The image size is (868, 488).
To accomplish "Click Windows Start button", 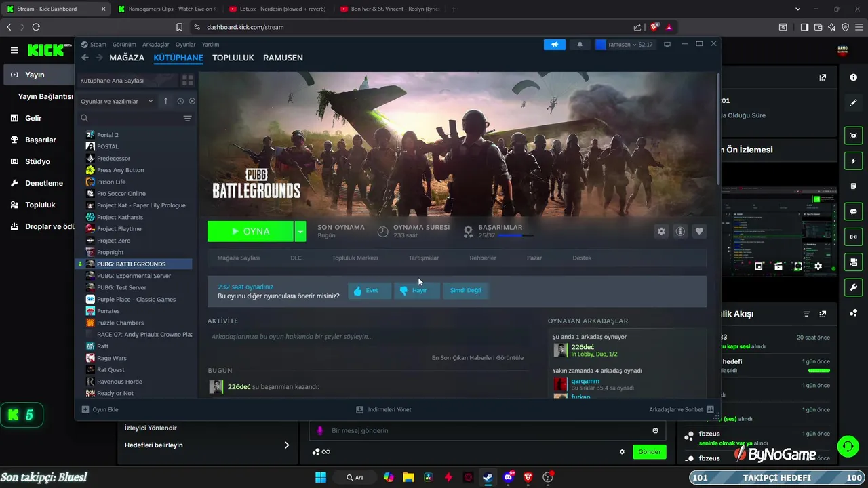I will coord(321,477).
